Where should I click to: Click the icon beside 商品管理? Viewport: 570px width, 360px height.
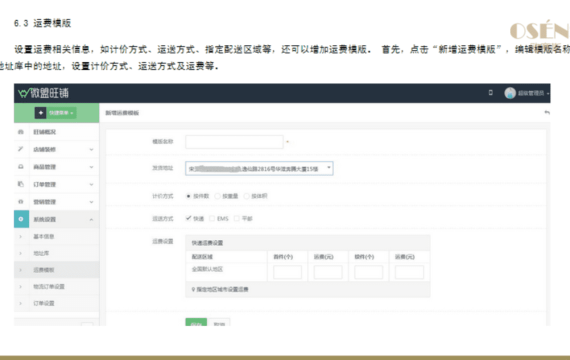[x=21, y=167]
